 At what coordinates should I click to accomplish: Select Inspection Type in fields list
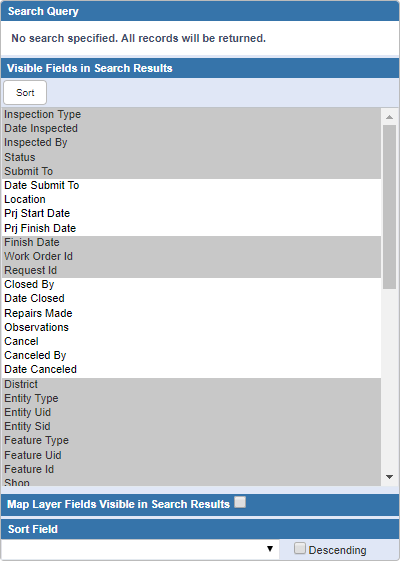[191, 114]
